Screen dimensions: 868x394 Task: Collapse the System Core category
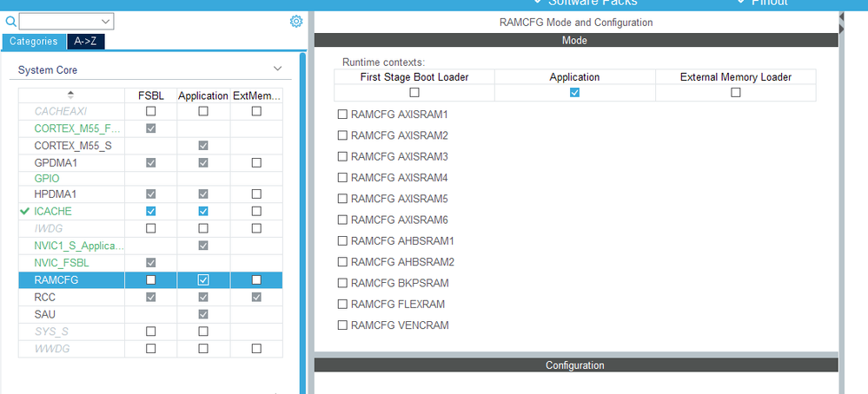coord(277,69)
